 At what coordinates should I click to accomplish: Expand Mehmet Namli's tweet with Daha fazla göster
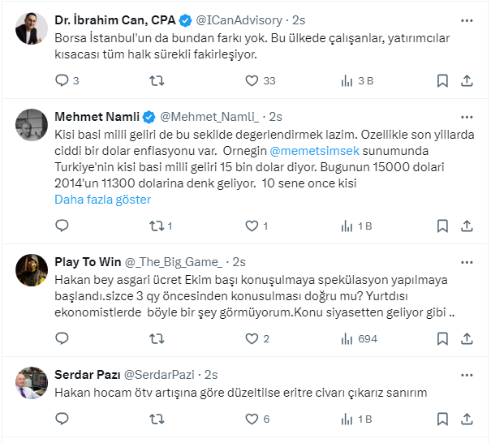(x=102, y=200)
